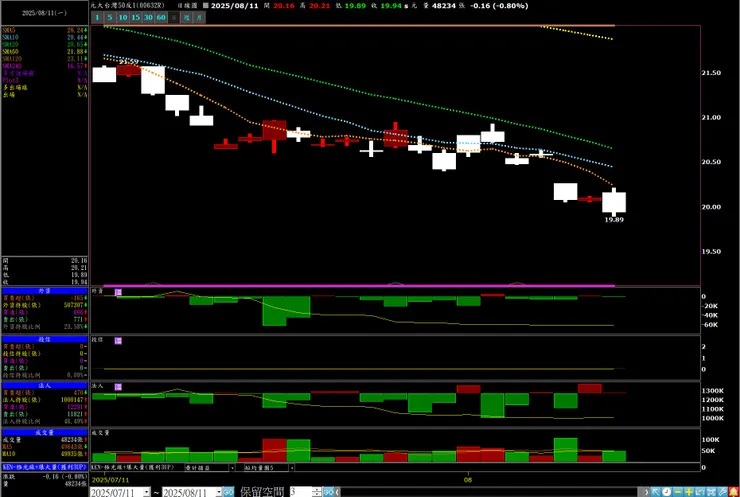Click the 2025/07/11 label on time axis
740x497 pixels.
coord(110,480)
